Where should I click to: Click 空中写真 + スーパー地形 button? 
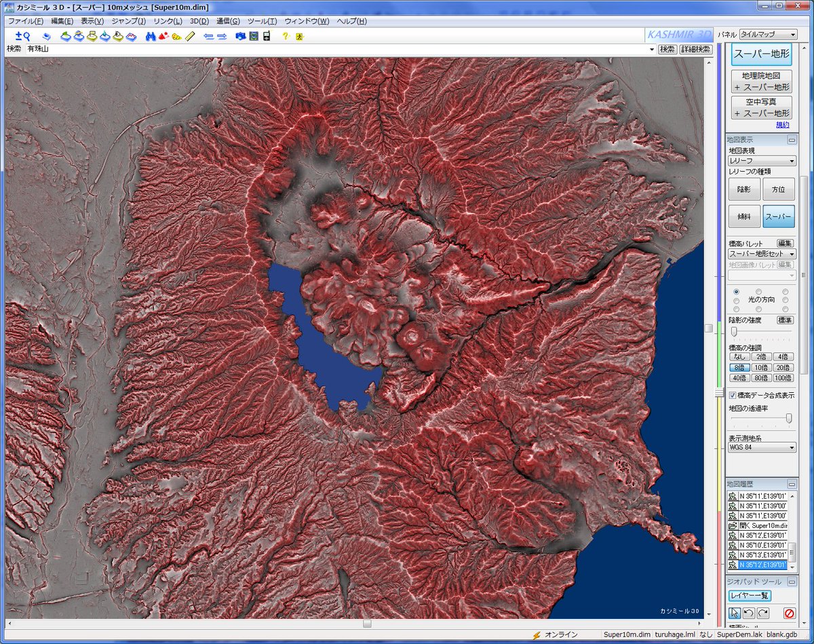point(761,107)
